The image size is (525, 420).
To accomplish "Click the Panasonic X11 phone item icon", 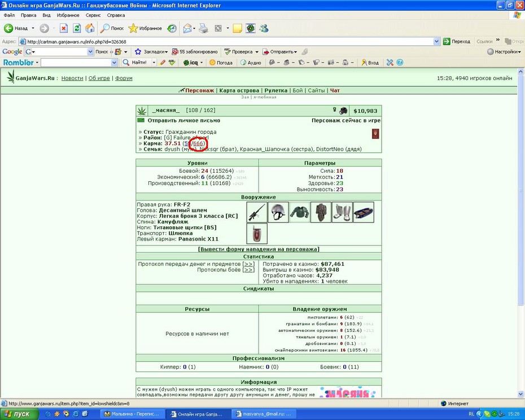I will [257, 234].
